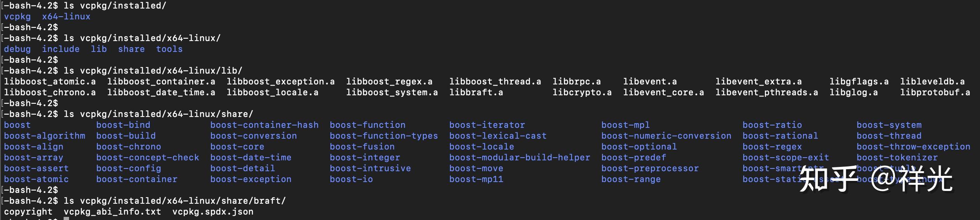Image resolution: width=980 pixels, height=220 pixels.
Task: Click the boost-function-types directory entry
Action: tap(384, 136)
